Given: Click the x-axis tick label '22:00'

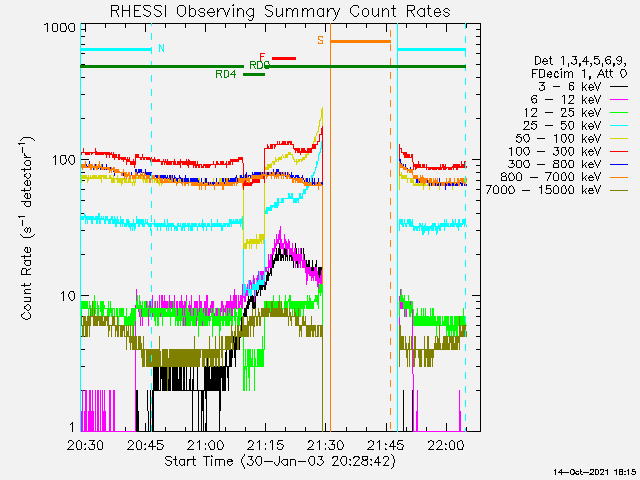Looking at the screenshot, I should click(x=445, y=445).
